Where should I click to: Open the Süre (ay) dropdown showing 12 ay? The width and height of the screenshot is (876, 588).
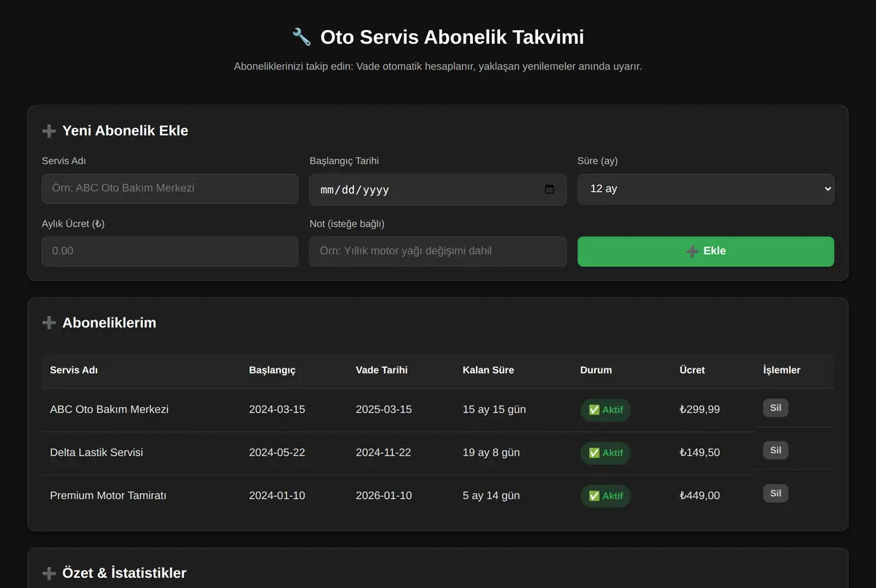coord(706,188)
